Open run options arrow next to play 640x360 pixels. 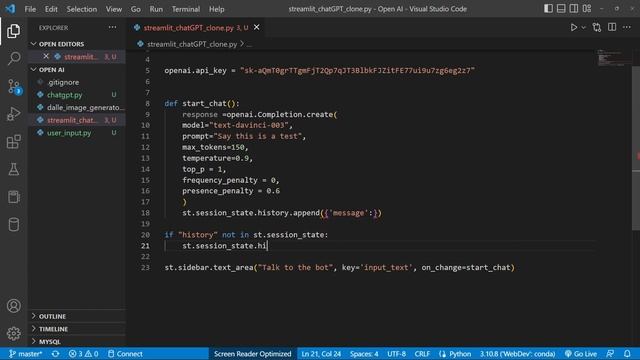pyautogui.click(x=583, y=27)
